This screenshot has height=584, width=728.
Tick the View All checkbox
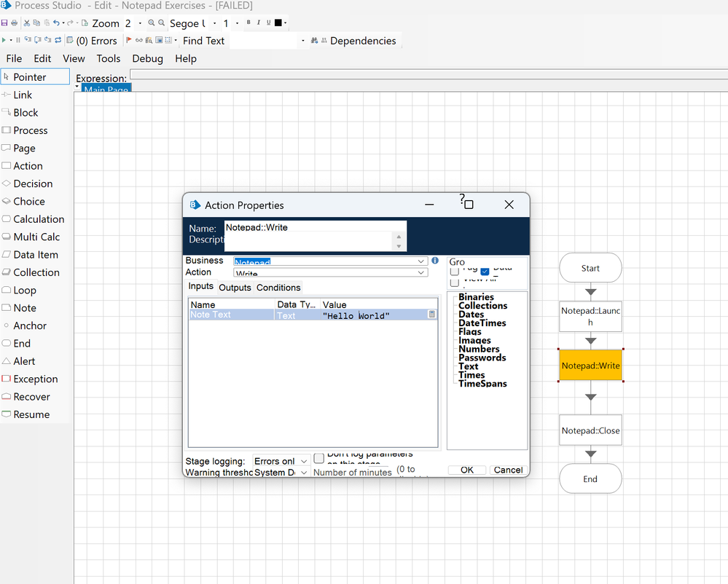pyautogui.click(x=455, y=282)
